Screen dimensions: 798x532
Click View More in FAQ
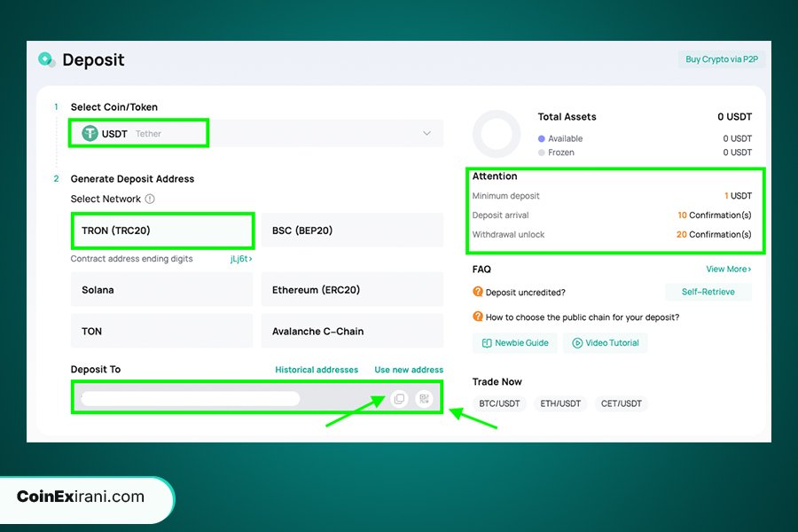tap(728, 269)
